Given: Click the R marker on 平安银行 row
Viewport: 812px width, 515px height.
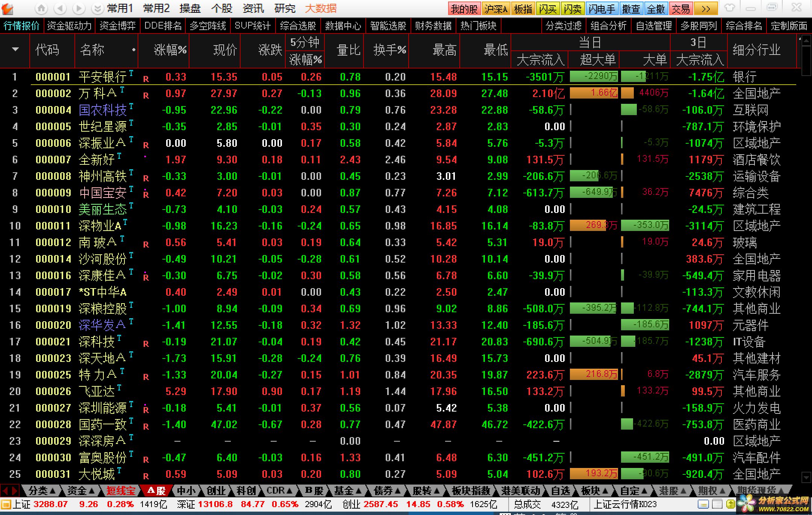Looking at the screenshot, I should (x=146, y=79).
